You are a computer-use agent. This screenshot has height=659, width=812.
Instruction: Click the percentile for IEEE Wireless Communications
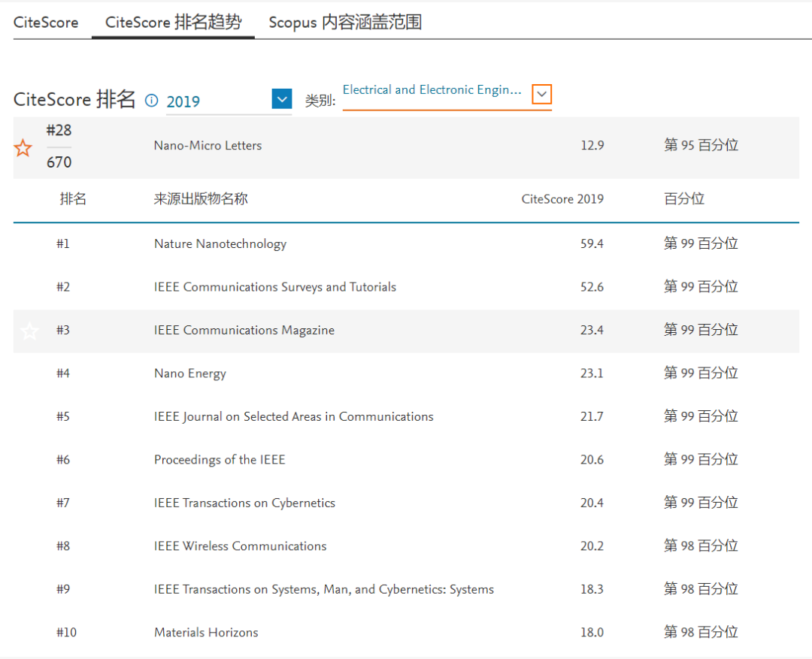701,546
